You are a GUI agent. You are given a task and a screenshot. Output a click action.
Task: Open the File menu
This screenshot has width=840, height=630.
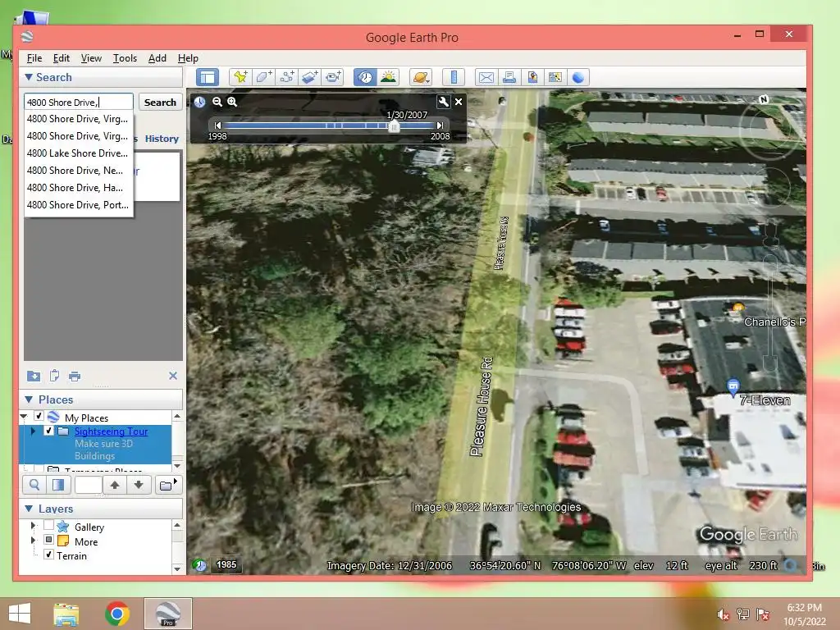pyautogui.click(x=34, y=58)
